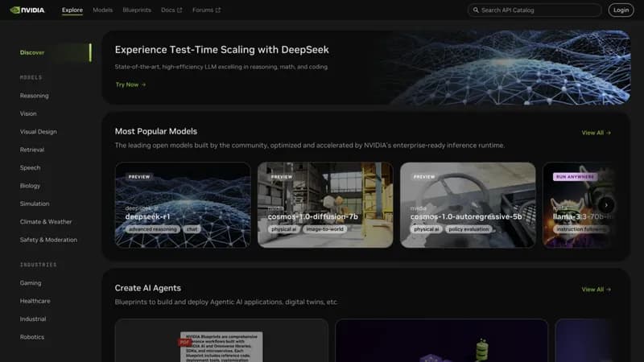Open the deepseek-r1 model card
This screenshot has height=362, width=644.
point(183,205)
